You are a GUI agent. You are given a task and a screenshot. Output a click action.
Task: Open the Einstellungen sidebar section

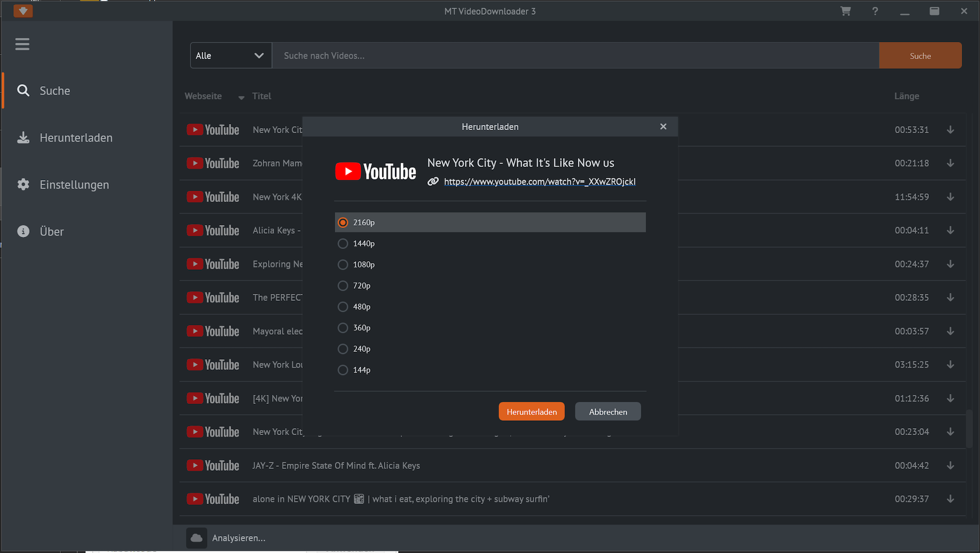pyautogui.click(x=75, y=185)
